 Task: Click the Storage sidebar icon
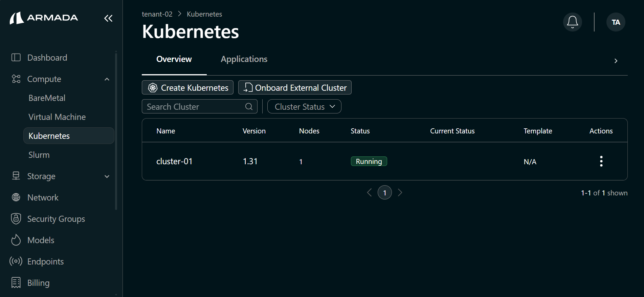16,176
